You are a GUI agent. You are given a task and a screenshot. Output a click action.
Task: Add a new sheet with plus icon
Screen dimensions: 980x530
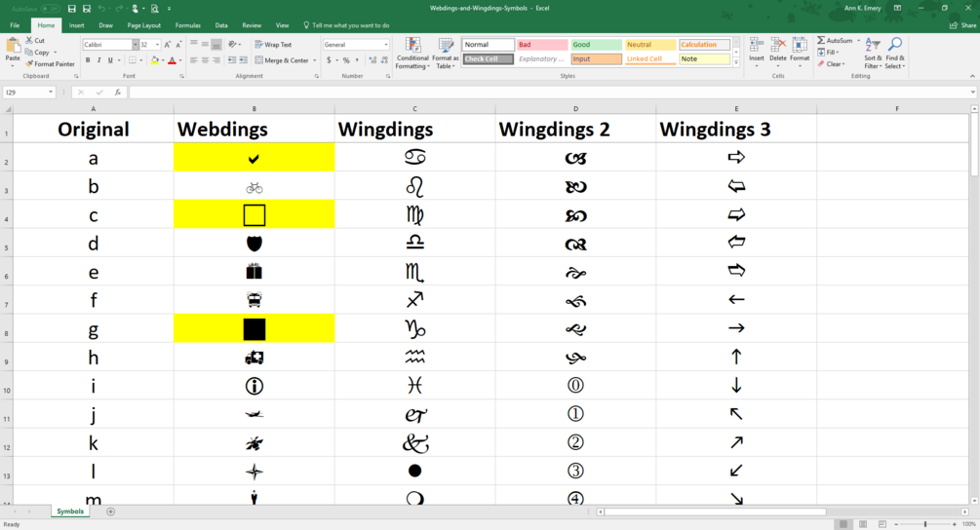point(110,511)
